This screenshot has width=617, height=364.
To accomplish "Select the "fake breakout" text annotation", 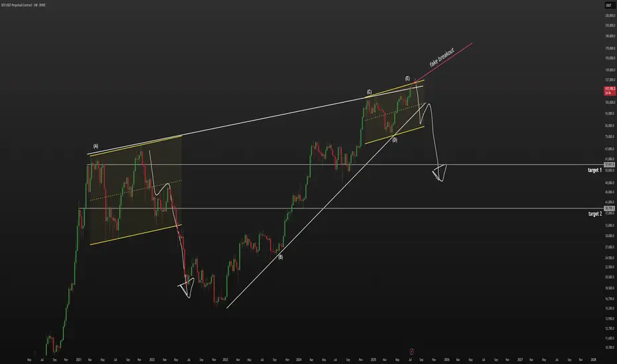I will tap(442, 58).
